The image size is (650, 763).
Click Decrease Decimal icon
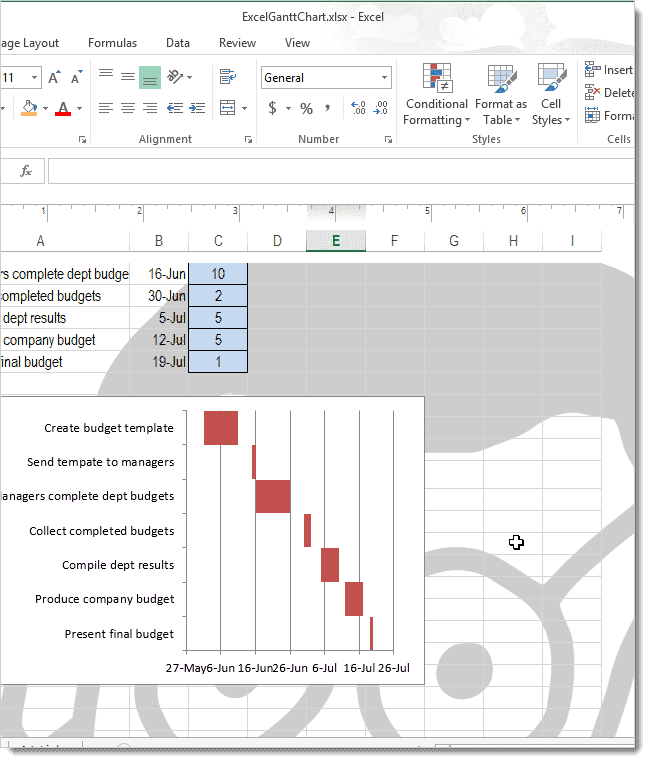coord(380,108)
